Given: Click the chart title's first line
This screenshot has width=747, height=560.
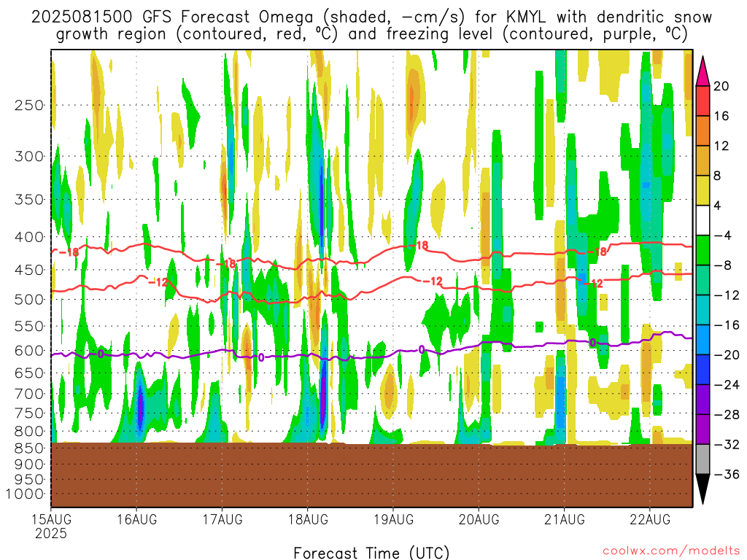Looking at the screenshot, I should click(371, 17).
